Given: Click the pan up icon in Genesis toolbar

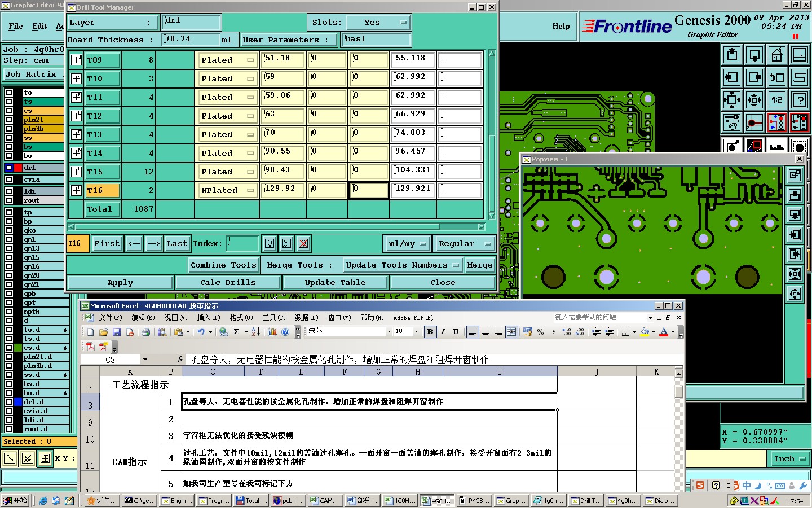Looking at the screenshot, I should (732, 55).
